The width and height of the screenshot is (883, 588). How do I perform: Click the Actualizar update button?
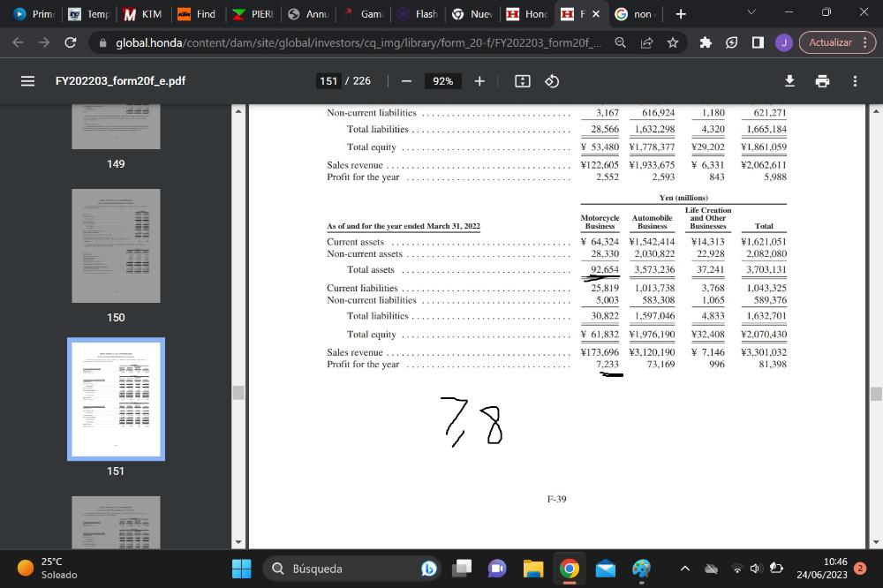point(837,42)
